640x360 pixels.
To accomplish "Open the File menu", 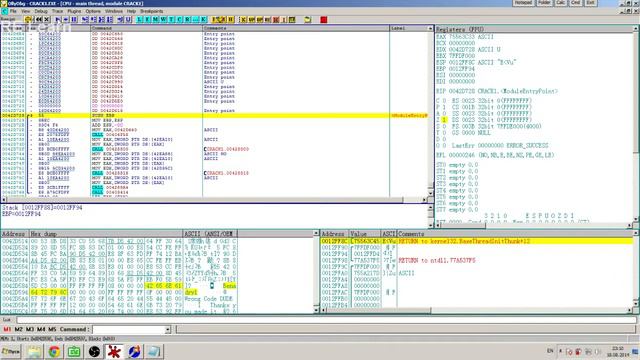I will (13, 11).
